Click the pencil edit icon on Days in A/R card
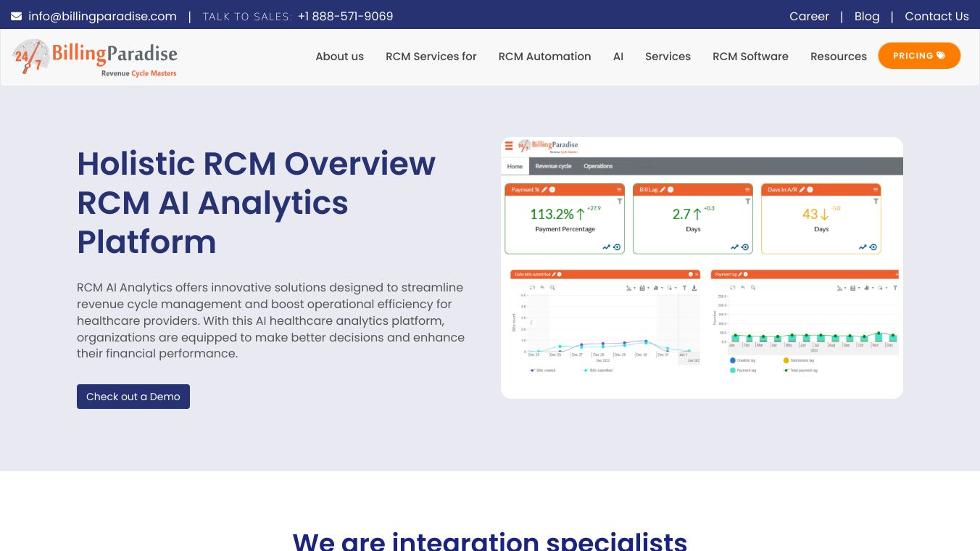The width and height of the screenshot is (980, 551). [803, 190]
